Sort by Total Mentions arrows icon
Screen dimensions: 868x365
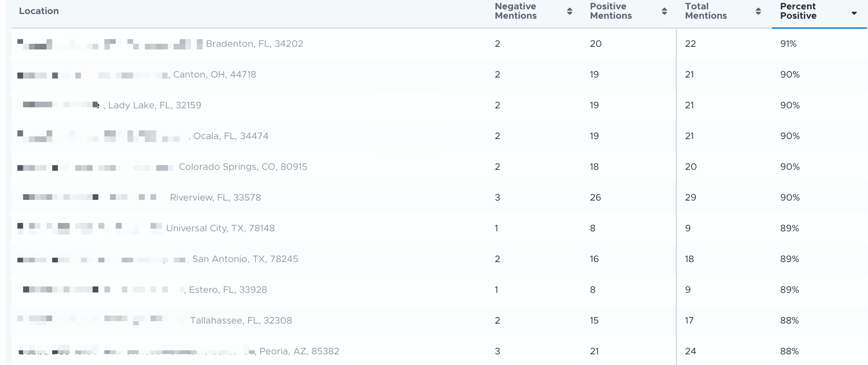pyautogui.click(x=758, y=11)
